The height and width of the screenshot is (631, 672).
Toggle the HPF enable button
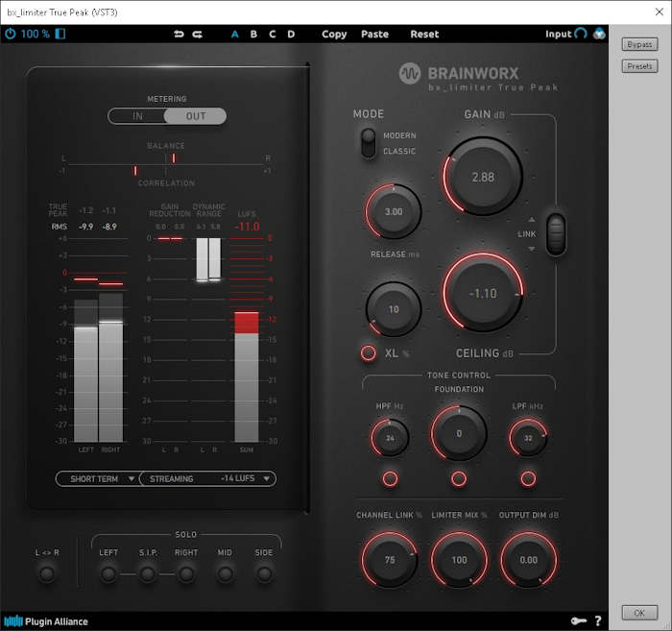pyautogui.click(x=390, y=478)
